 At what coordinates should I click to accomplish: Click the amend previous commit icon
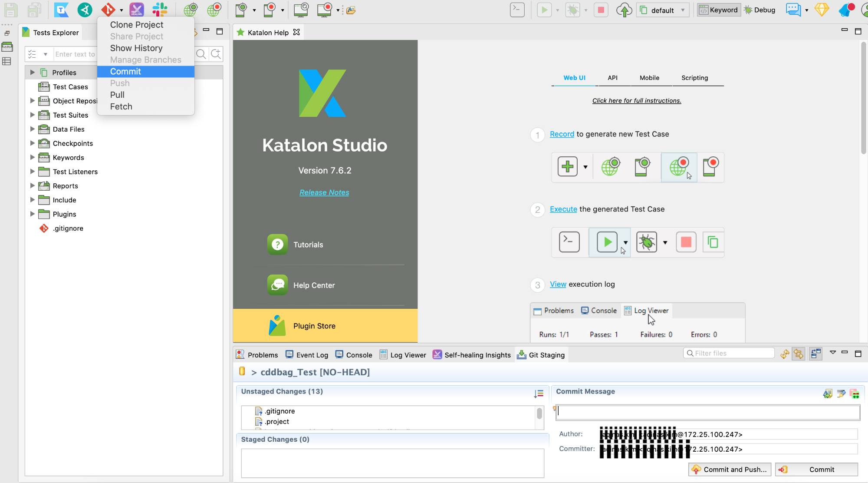pyautogui.click(x=828, y=394)
